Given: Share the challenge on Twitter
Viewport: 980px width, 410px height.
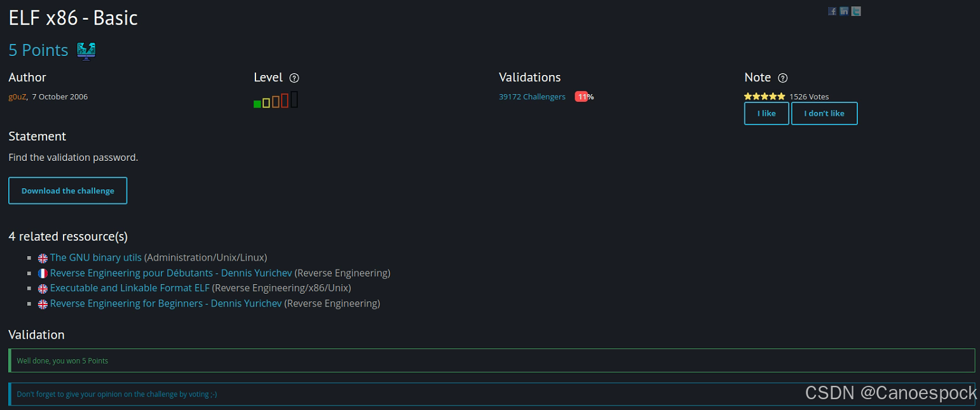Looking at the screenshot, I should (856, 11).
